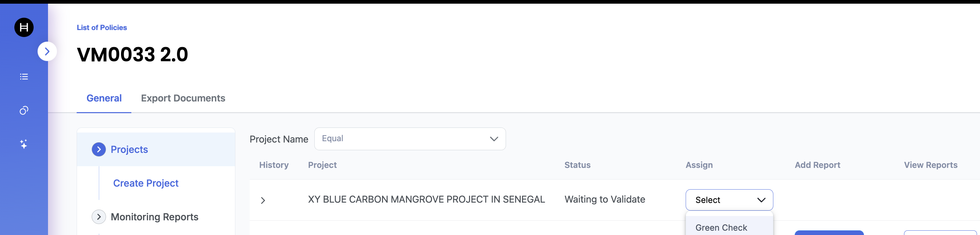Click the Project column header

(x=322, y=165)
